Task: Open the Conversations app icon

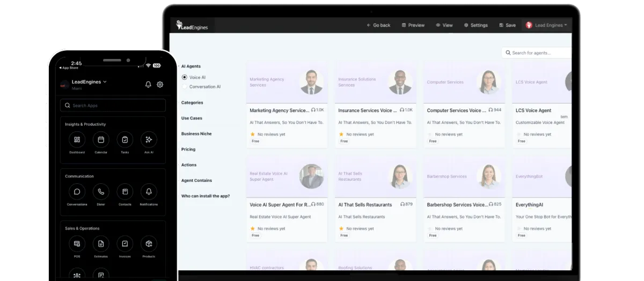Action: 77,191
